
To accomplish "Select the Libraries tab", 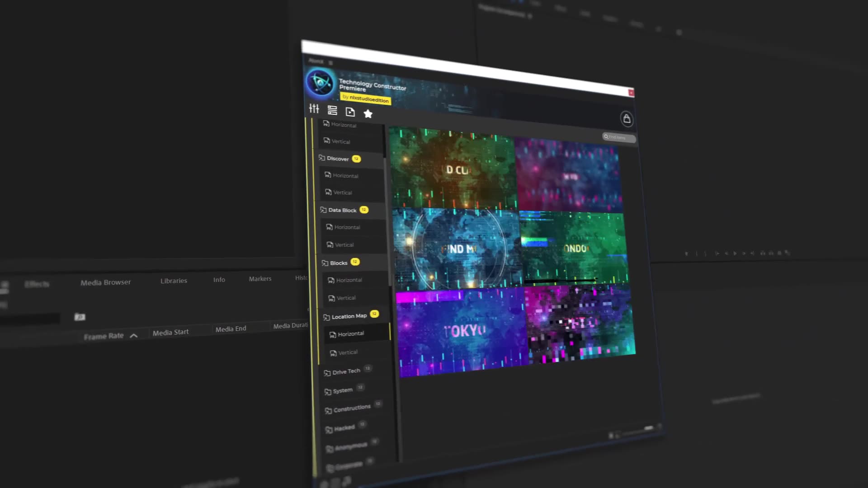I will 174,280.
